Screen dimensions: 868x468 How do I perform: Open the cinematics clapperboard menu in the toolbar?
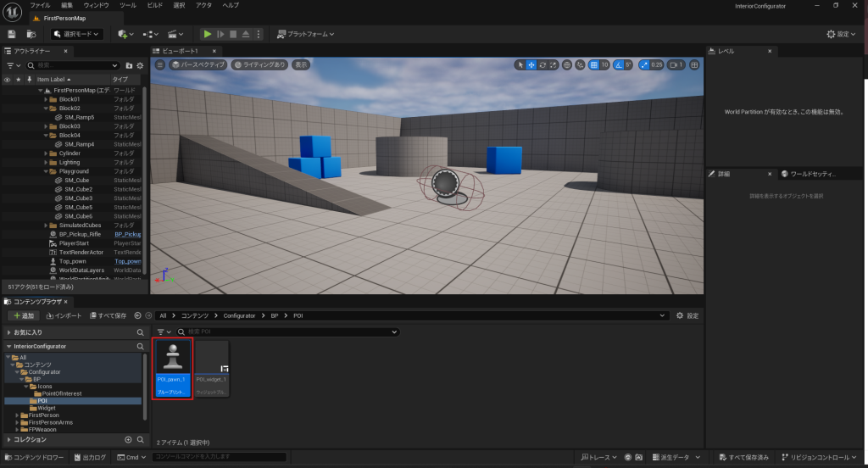click(x=175, y=34)
